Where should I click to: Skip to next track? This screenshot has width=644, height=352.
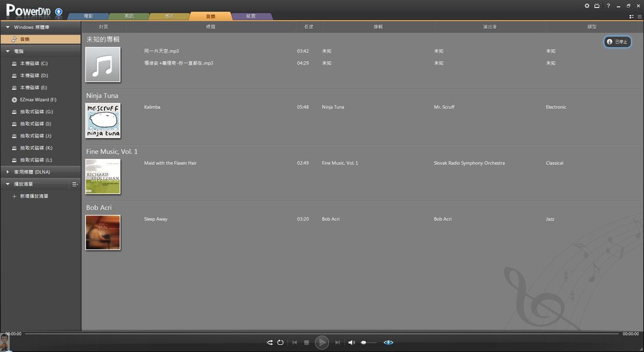tap(337, 343)
